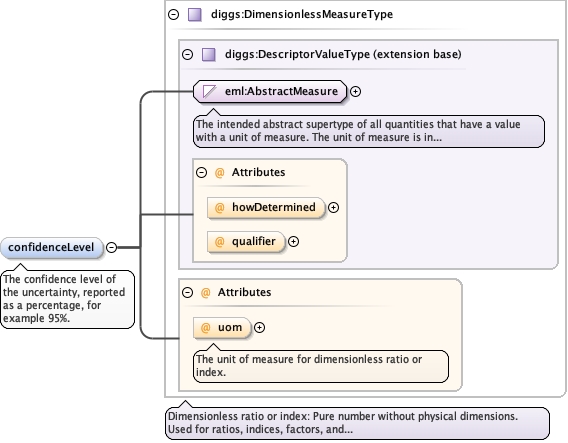Click the AbstractMeasure supertype description
568x443 pixels.
tap(369, 131)
